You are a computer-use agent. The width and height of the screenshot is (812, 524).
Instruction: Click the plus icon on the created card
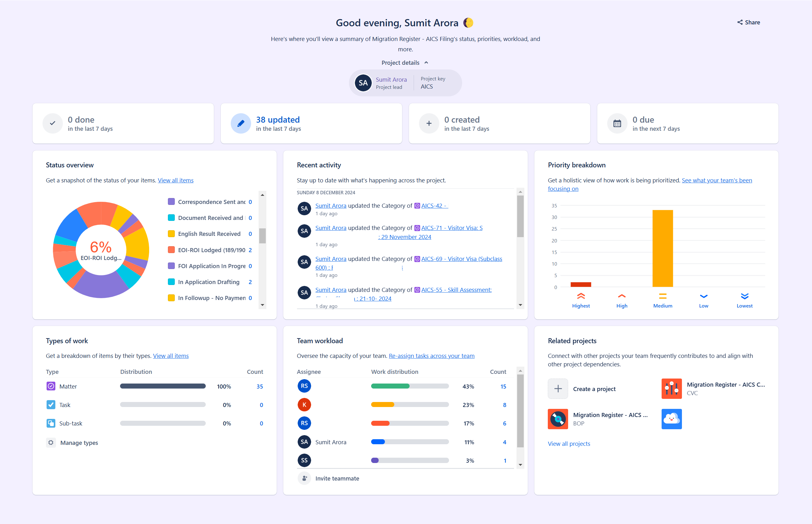coord(429,124)
